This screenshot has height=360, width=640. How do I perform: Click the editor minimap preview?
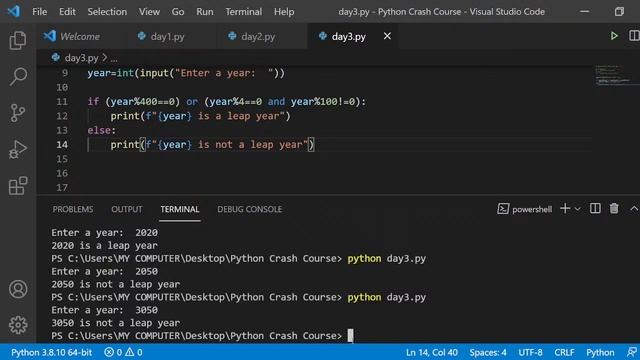(614, 76)
